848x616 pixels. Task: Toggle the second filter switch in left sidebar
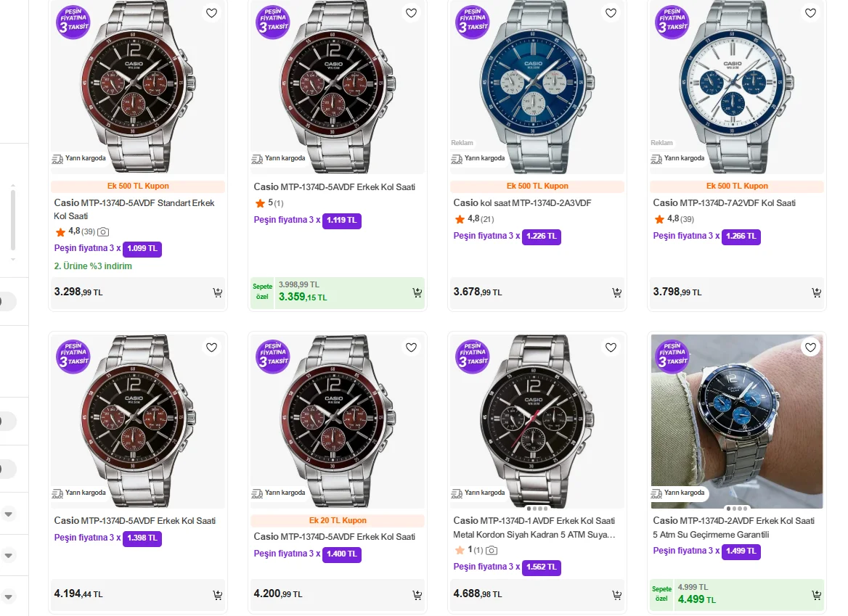click(x=6, y=421)
